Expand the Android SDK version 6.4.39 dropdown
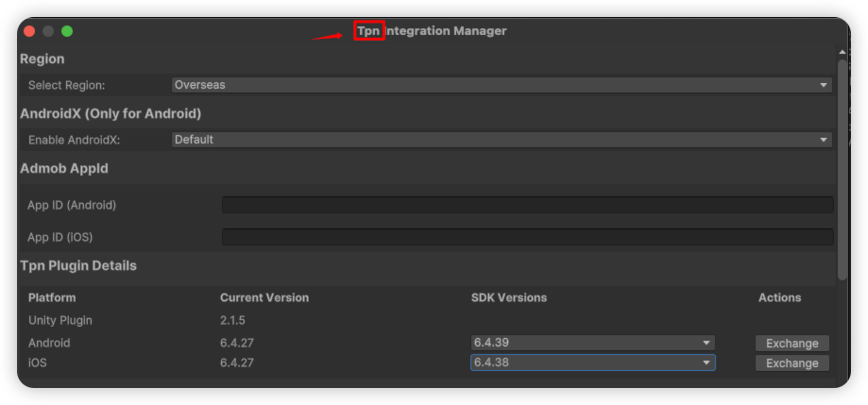The image size is (868, 405). pos(592,343)
